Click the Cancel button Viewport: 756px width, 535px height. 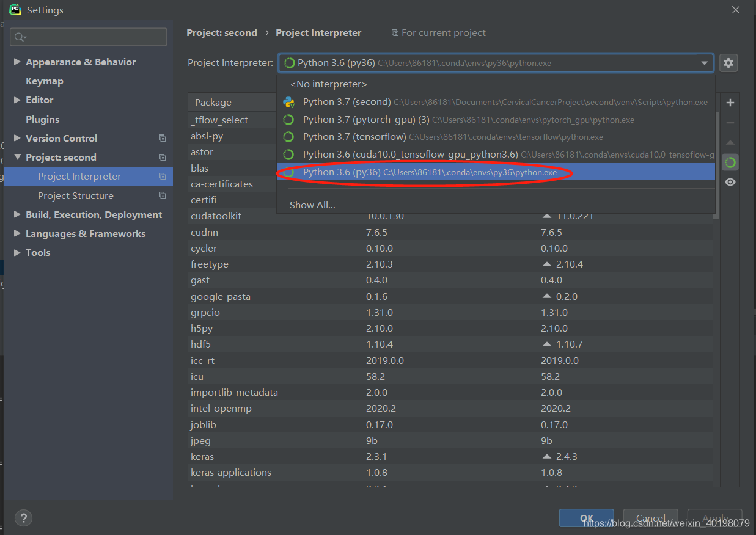(650, 519)
